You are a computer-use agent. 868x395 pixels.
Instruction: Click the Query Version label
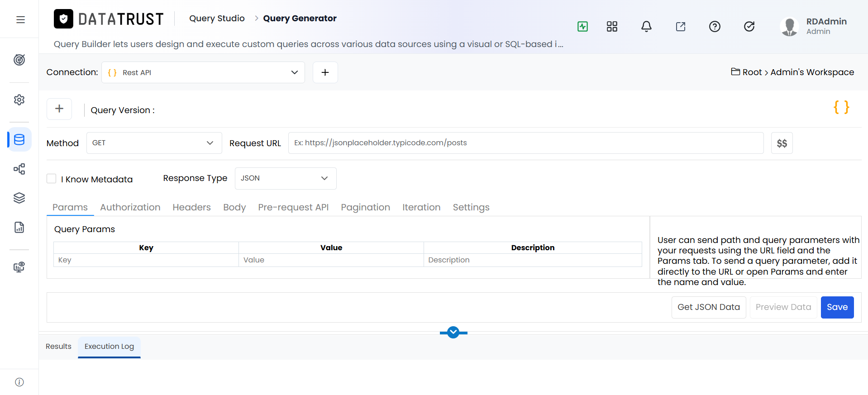123,110
